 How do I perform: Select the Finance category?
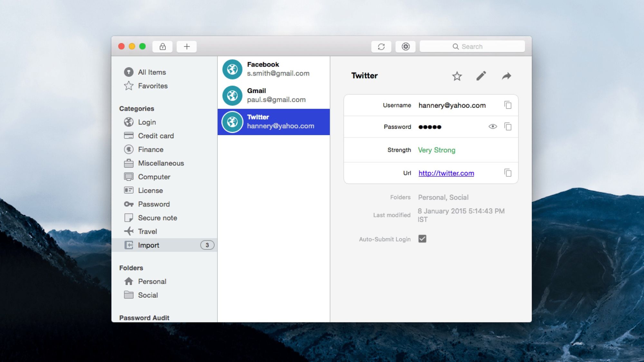pyautogui.click(x=151, y=150)
